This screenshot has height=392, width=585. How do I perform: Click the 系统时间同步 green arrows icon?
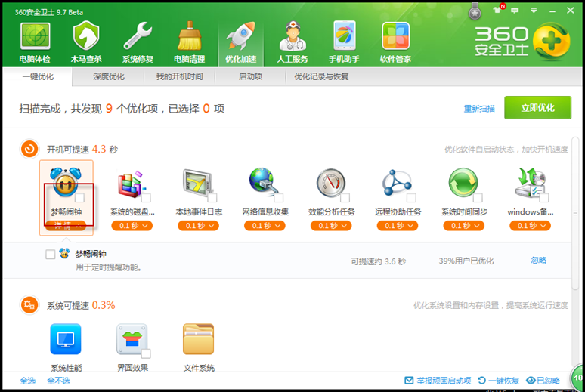coord(463,182)
